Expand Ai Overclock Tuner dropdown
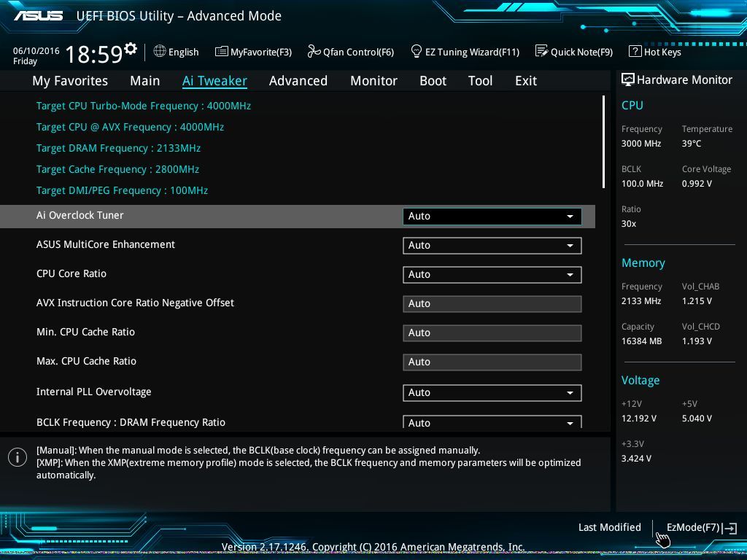Viewport: 747px width, 560px height. click(492, 216)
